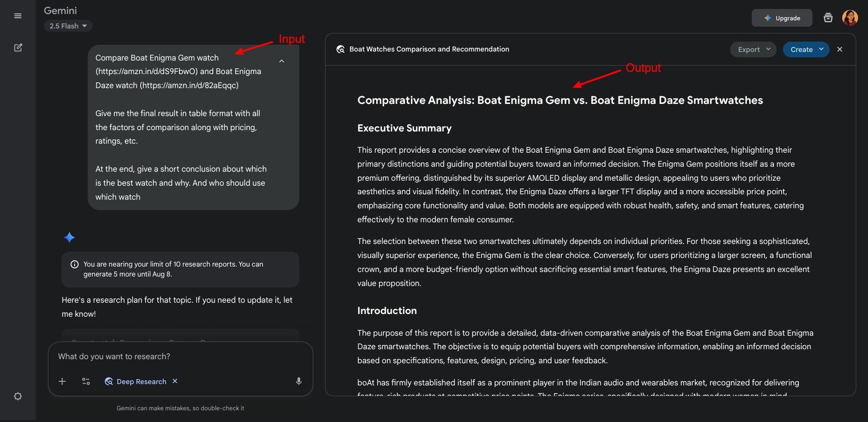Open the Create dropdown menu
The image size is (868, 422).
coord(806,49)
